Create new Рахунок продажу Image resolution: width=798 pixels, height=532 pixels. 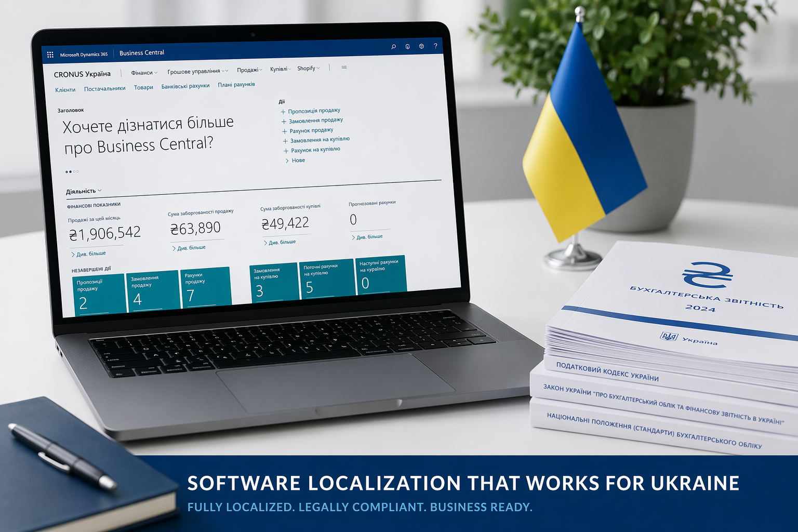(x=308, y=130)
